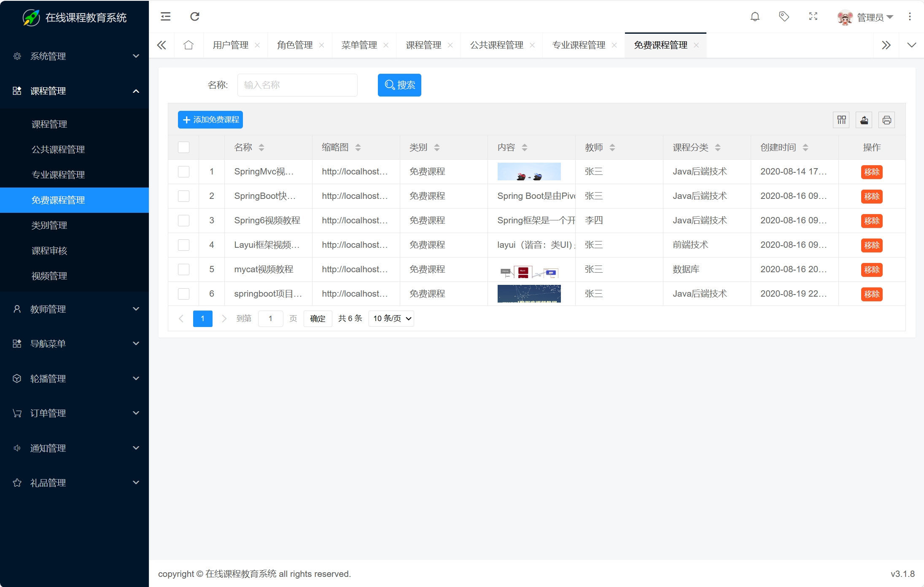
Task: Click the 名称 search input field
Action: [297, 85]
